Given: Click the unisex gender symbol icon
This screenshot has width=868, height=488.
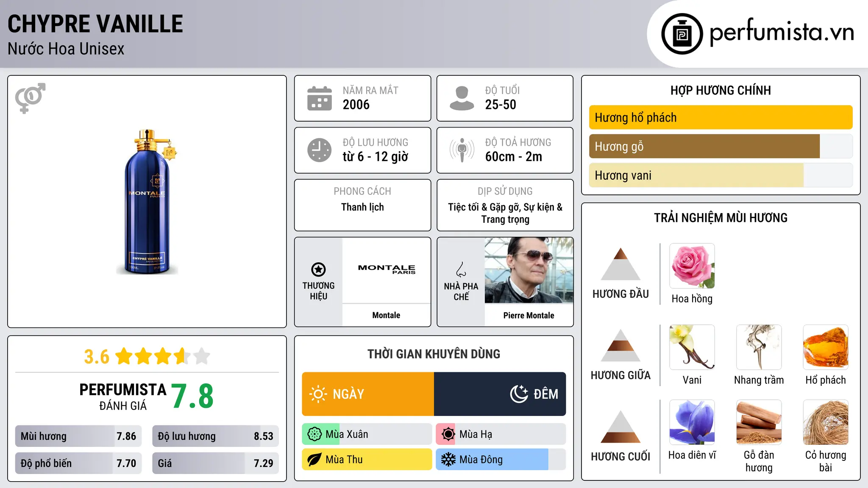Looking at the screenshot, I should [30, 98].
